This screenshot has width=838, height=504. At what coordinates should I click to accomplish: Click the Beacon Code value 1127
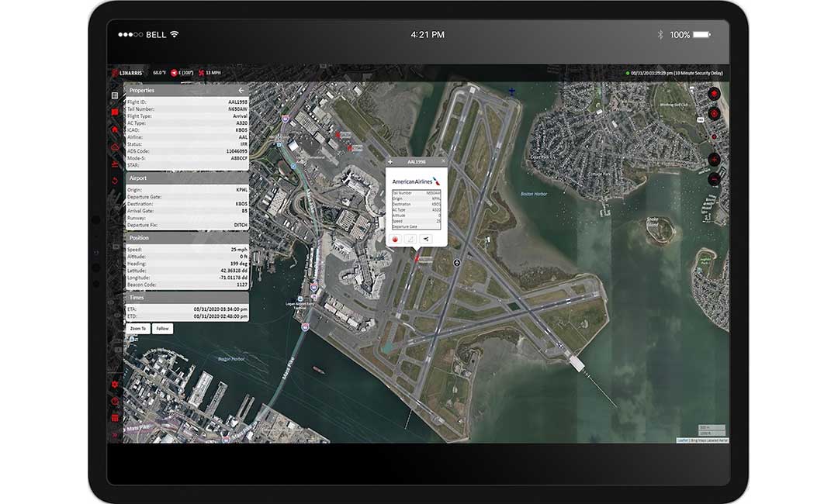point(242,285)
